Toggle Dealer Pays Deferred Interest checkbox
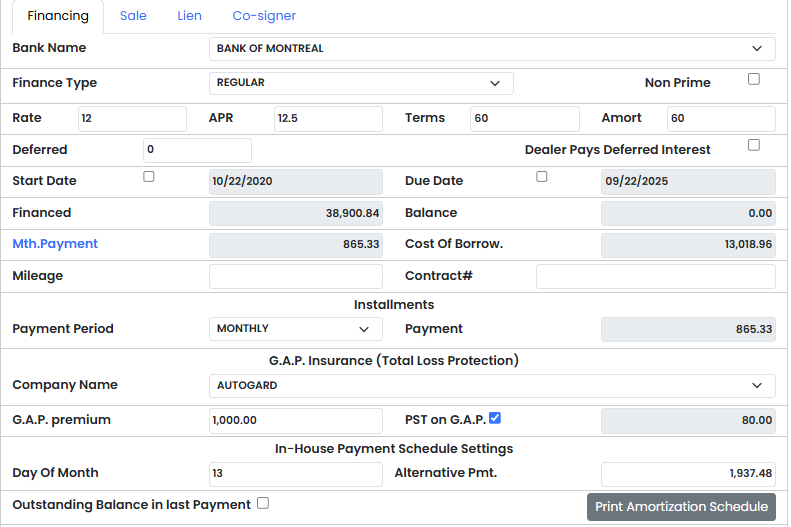Image resolution: width=791 pixels, height=527 pixels. click(754, 145)
